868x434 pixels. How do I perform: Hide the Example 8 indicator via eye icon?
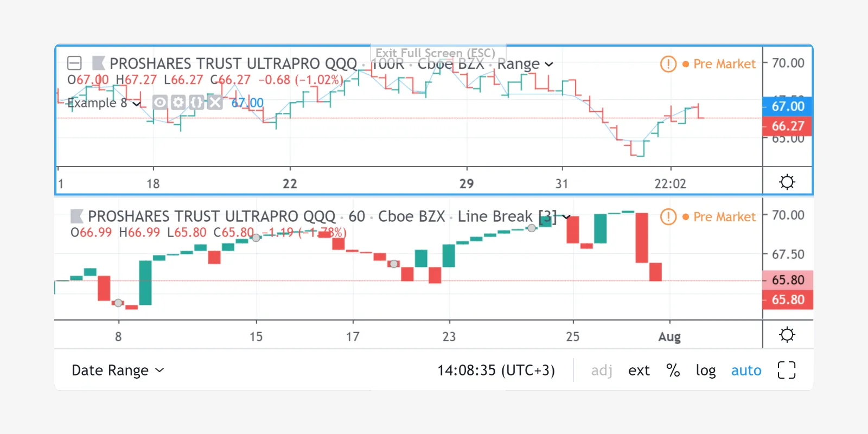click(160, 103)
